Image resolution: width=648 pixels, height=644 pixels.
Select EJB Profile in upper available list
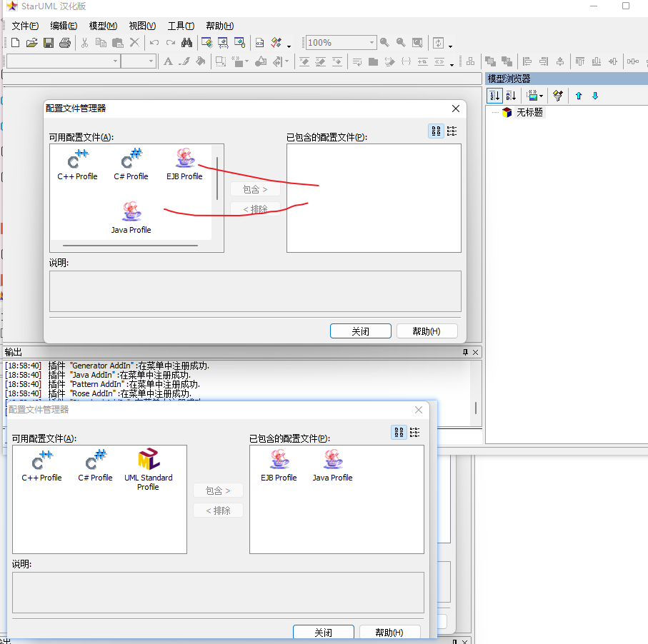(x=184, y=164)
